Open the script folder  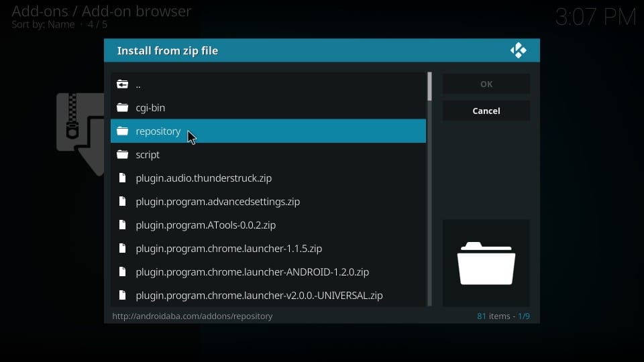pyautogui.click(x=268, y=154)
